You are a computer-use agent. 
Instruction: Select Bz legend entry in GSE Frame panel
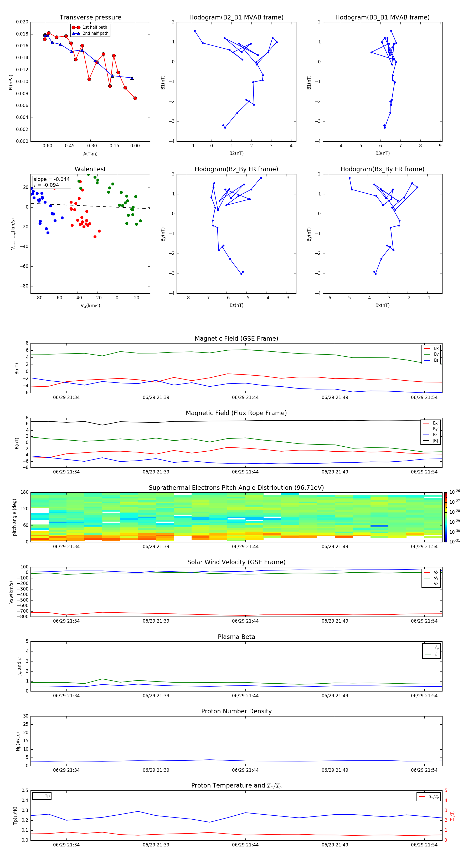click(x=431, y=360)
